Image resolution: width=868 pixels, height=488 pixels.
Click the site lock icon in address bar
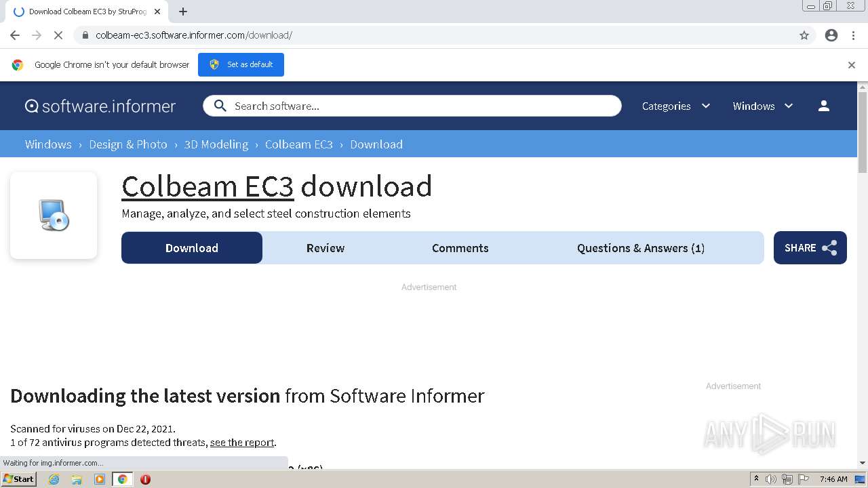click(85, 35)
